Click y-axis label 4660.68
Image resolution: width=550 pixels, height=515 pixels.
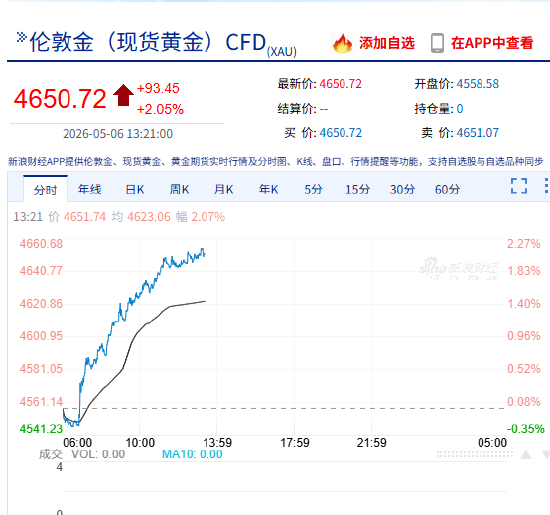(41, 244)
